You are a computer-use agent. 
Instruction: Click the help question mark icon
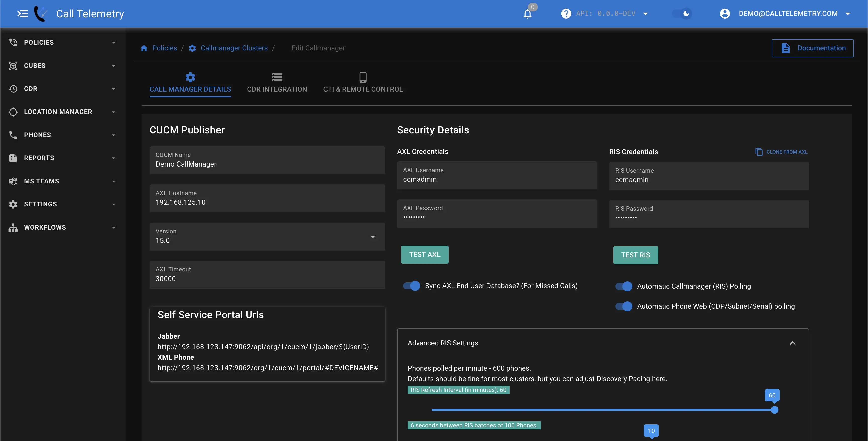566,14
